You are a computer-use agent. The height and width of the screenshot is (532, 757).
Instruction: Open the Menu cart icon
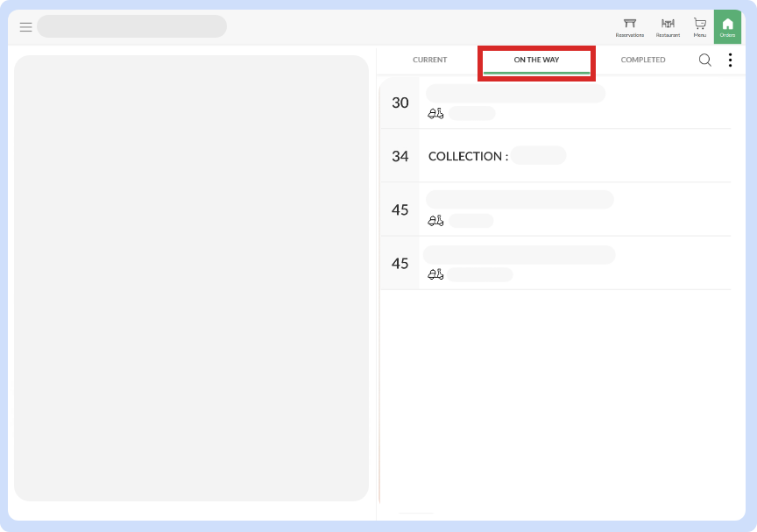tap(700, 25)
